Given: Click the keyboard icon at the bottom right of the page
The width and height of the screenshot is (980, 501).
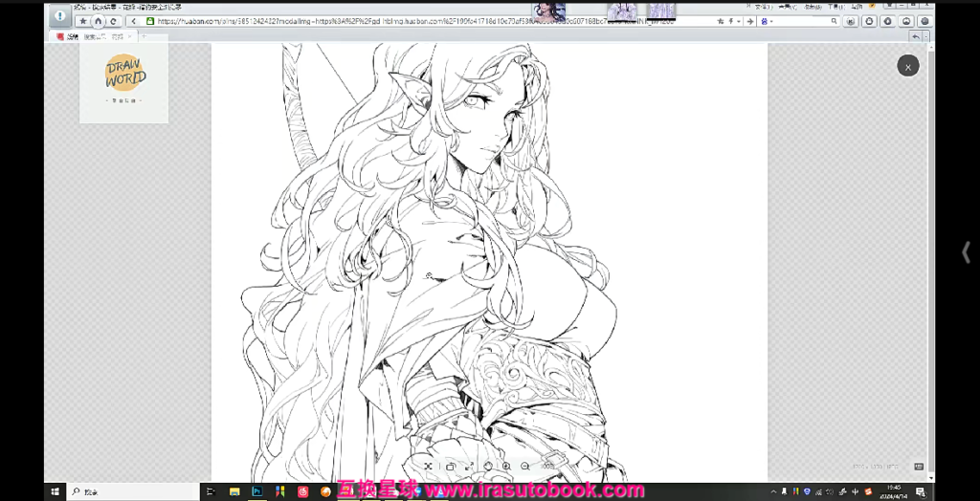Looking at the screenshot, I should [919, 467].
